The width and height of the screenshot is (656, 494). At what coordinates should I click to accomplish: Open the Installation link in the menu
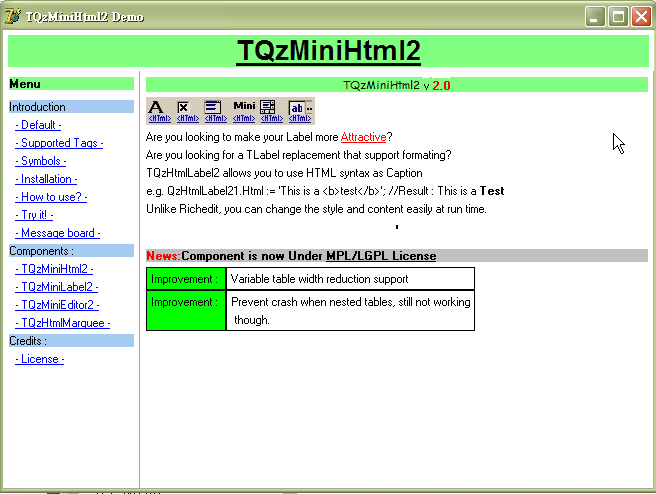click(46, 179)
